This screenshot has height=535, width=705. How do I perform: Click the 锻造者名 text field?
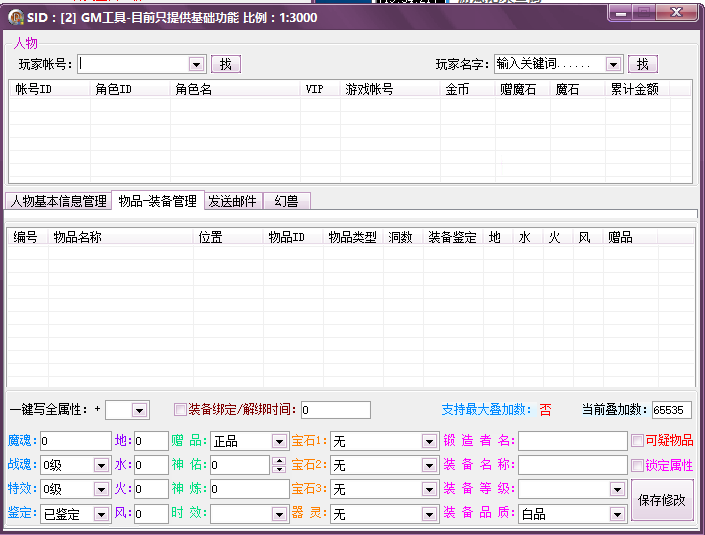572,441
